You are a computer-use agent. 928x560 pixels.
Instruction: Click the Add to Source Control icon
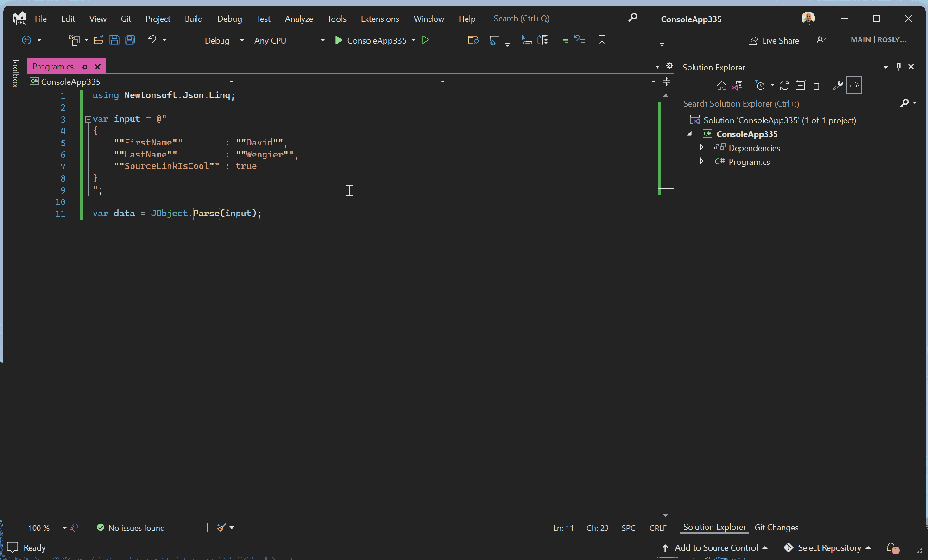point(665,547)
